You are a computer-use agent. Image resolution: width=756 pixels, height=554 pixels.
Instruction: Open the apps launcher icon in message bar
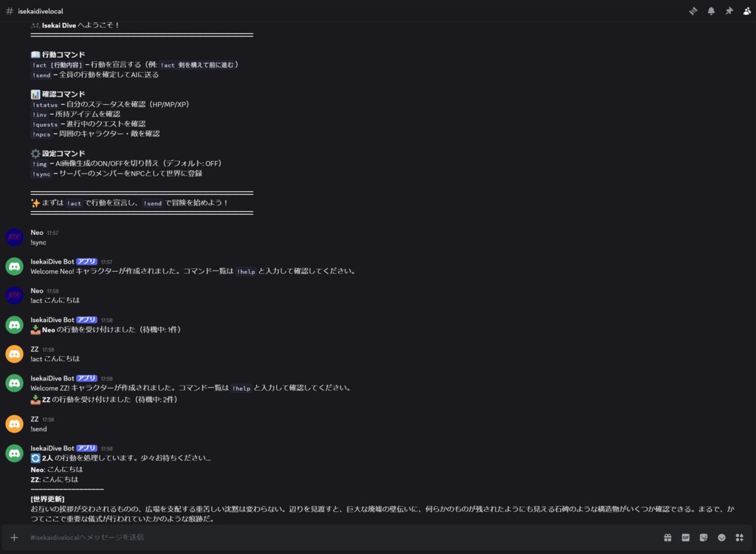(x=740, y=537)
